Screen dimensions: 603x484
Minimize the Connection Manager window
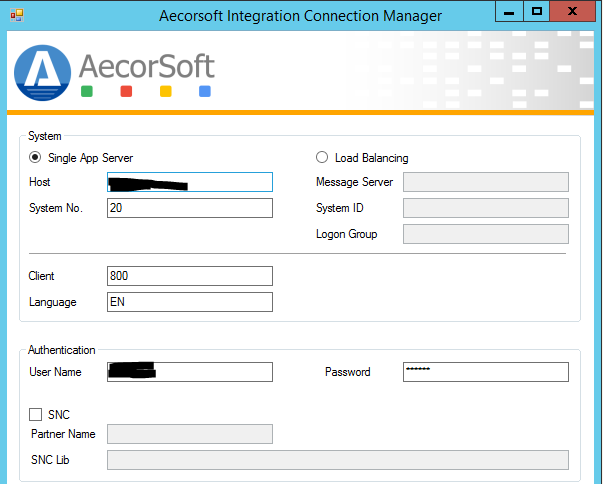click(x=509, y=12)
